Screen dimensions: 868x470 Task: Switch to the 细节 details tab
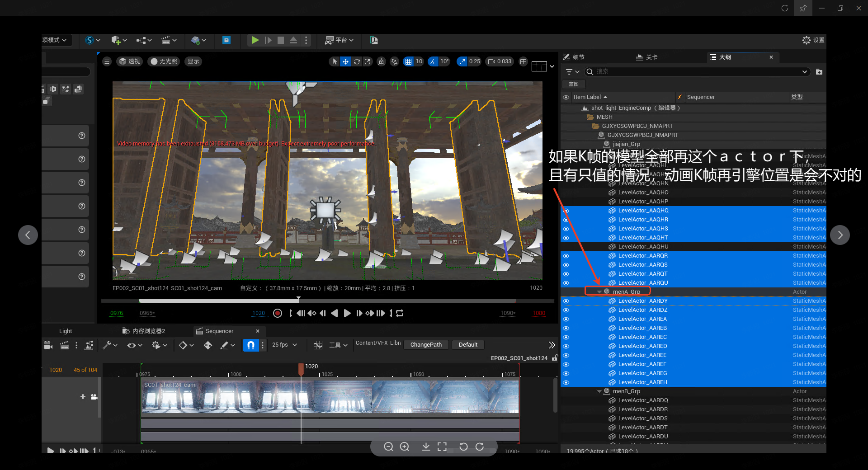coord(578,57)
